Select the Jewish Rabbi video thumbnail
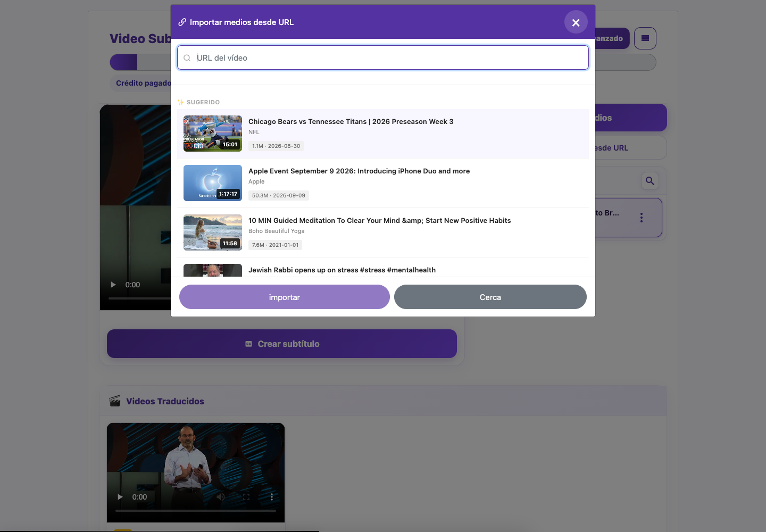Image resolution: width=766 pixels, height=532 pixels. (x=213, y=270)
